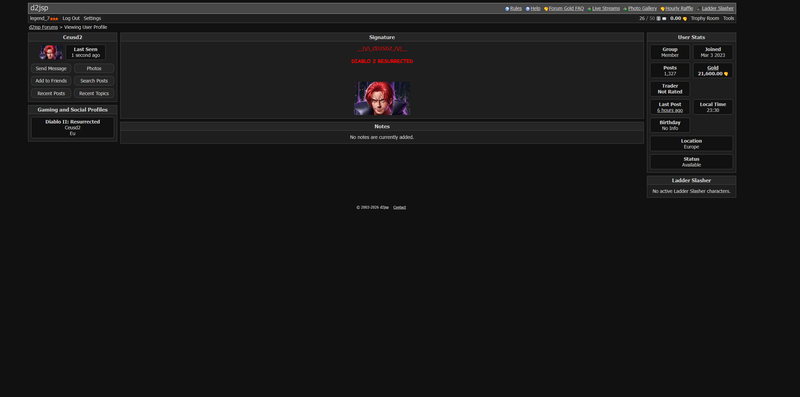Open the Hourly Raffle link

[x=679, y=9]
